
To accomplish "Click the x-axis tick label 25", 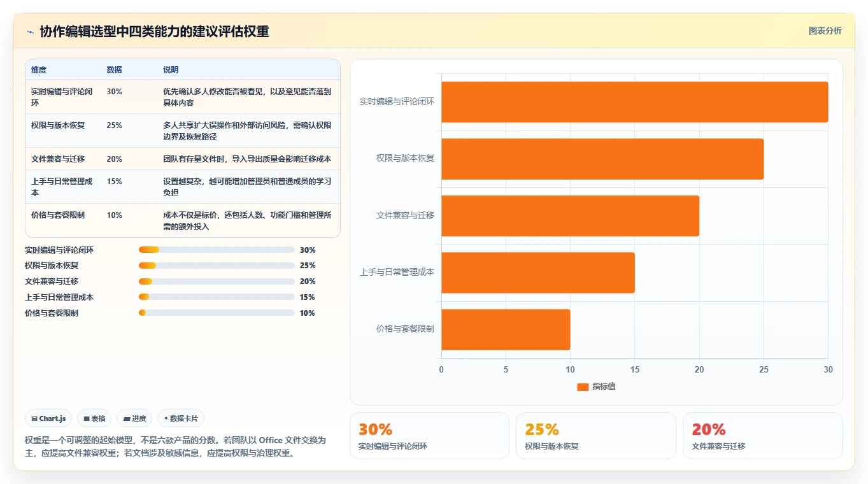I will [764, 369].
